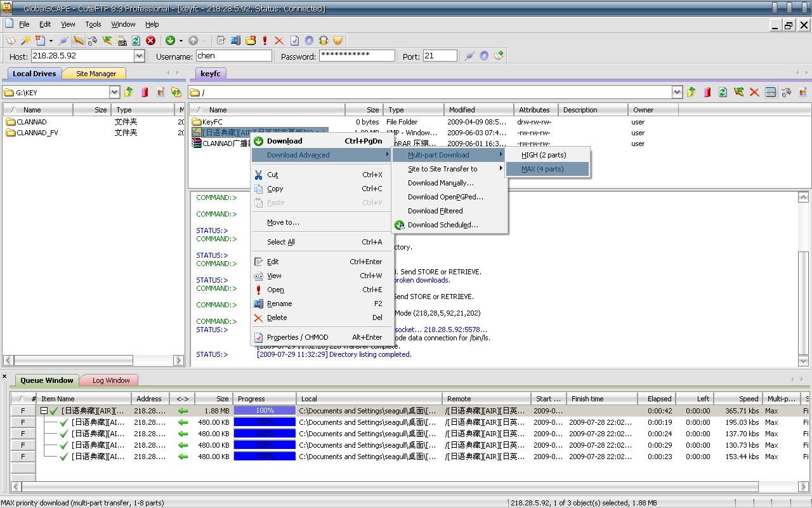Click the 100% progress bar of top queue item

click(x=265, y=411)
